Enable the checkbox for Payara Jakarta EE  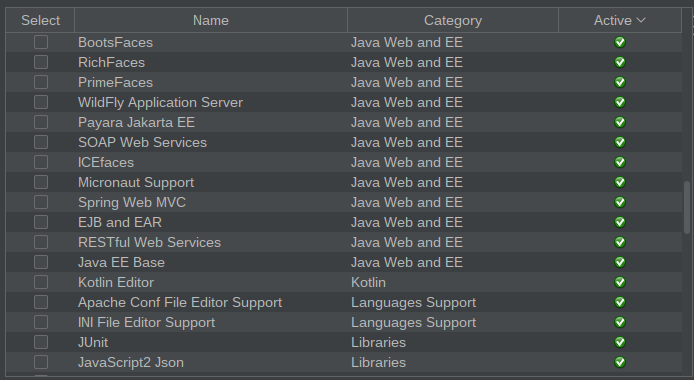(41, 122)
